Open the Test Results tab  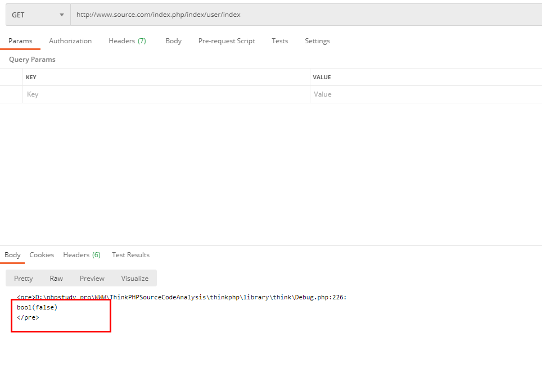[x=130, y=255]
